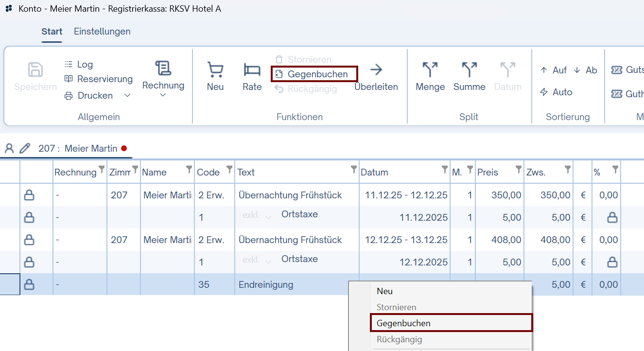
Task: Click the Neu shopping cart icon
Action: coord(215,70)
